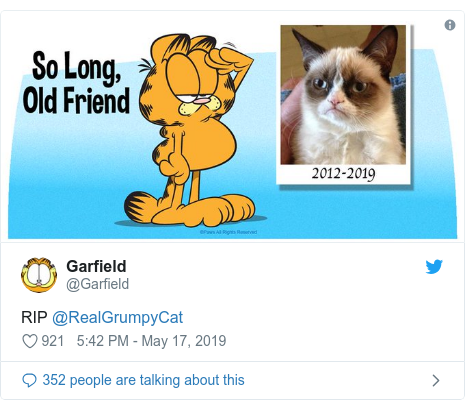Click the RIP text in the tweet
This screenshot has width=465, height=410.
(34, 317)
